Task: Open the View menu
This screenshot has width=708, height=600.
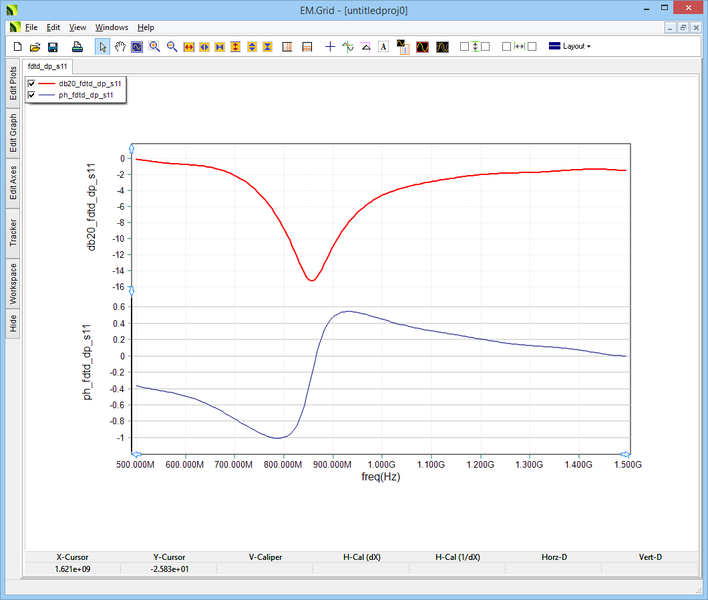Action: click(78, 27)
